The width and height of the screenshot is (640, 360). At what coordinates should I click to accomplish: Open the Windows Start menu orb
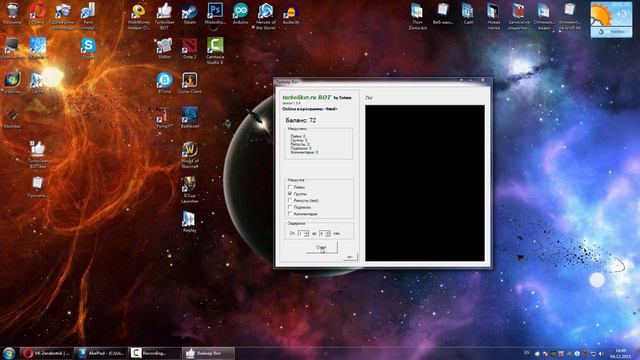tap(9, 353)
